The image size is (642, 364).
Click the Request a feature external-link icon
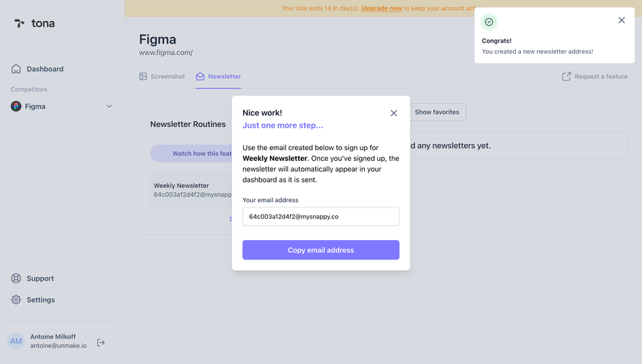coord(567,77)
